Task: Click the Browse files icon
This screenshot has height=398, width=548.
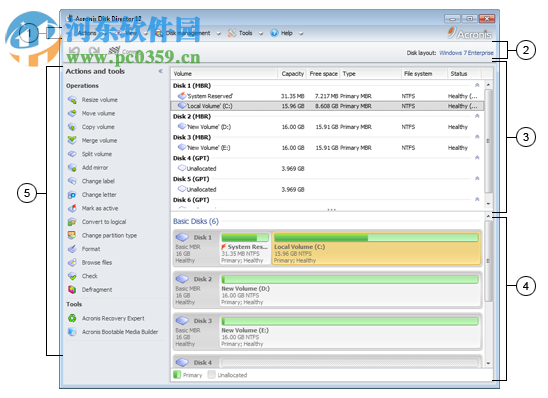Action: coord(72,262)
